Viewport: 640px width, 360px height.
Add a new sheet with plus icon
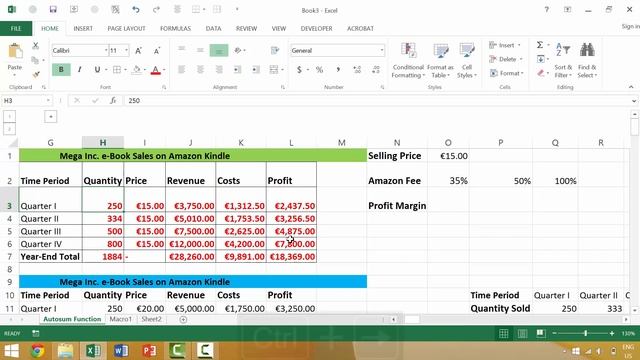pyautogui.click(x=183, y=320)
